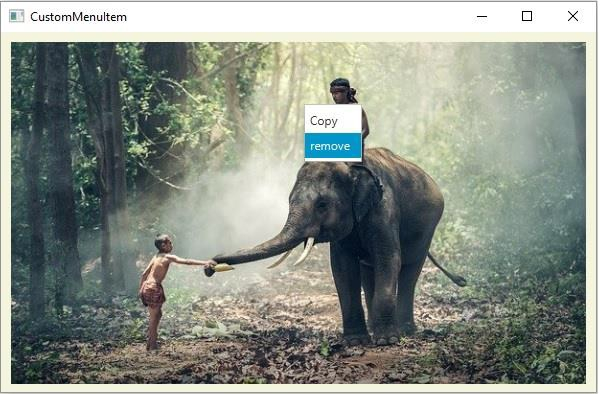
Task: Click the rider's head above the menu
Action: (x=342, y=91)
